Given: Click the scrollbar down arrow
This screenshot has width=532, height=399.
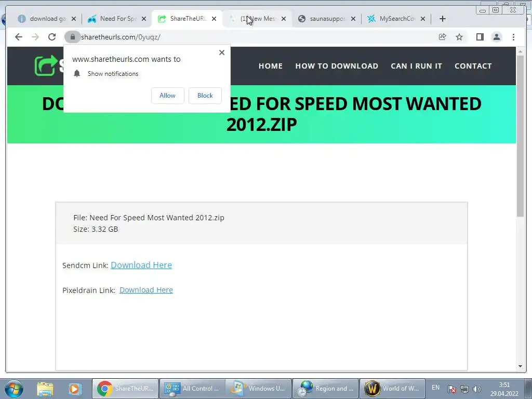Looking at the screenshot, I should click(x=521, y=366).
